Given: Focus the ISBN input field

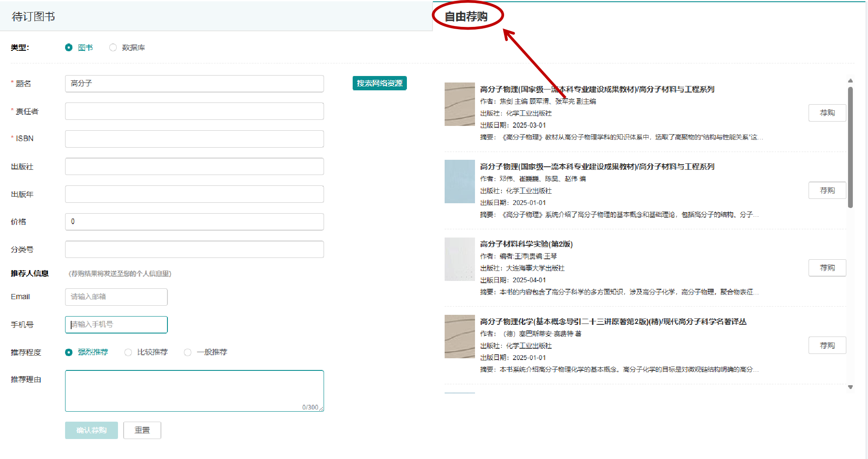Looking at the screenshot, I should 194,139.
